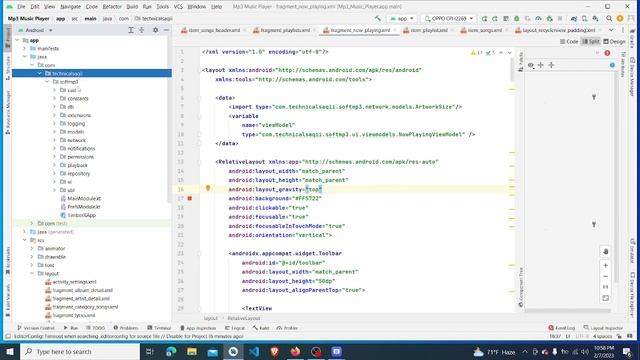Image resolution: width=640 pixels, height=360 pixels.
Task: Expand the network package
Action: 54,140
